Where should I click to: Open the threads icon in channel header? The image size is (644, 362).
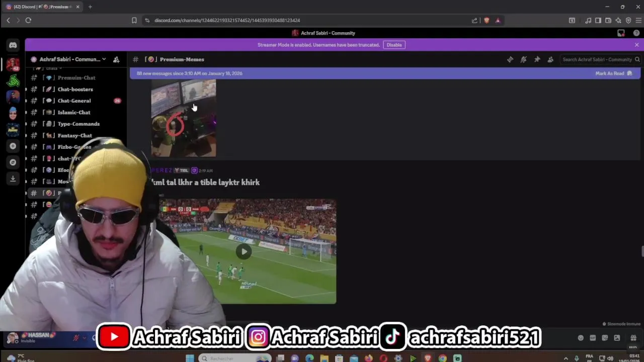click(510, 59)
